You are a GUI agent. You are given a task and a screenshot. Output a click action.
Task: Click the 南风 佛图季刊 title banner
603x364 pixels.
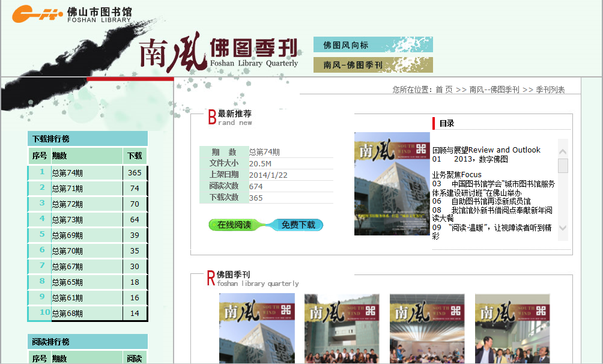pos(219,52)
